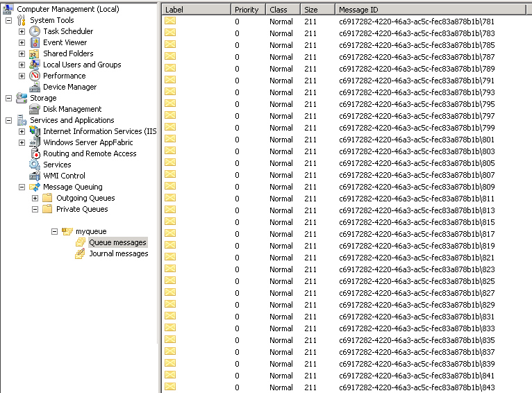Click the Task Scheduler clock icon

(x=35, y=31)
